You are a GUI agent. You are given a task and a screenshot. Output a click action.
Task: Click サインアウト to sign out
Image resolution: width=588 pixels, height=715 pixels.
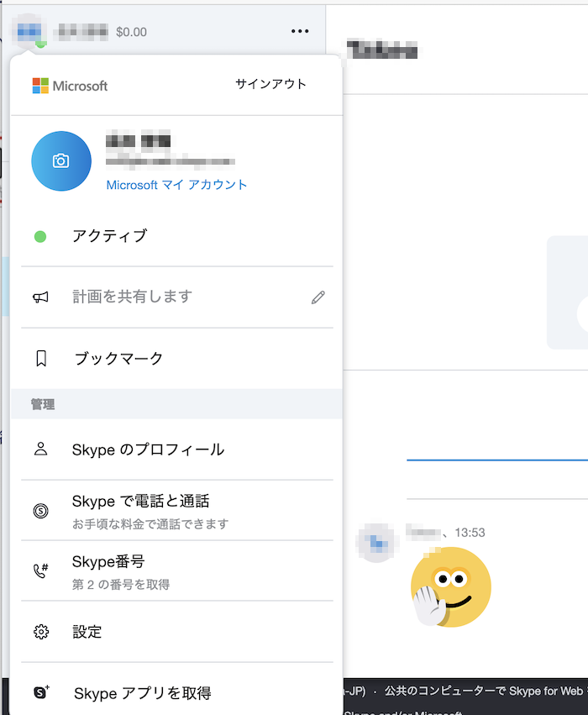tap(270, 84)
